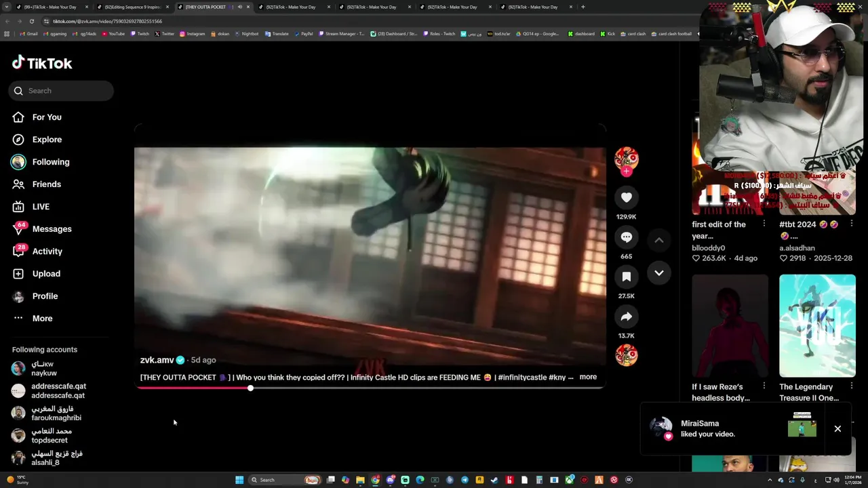Dismiss the MiraiSama notification
Screen dimensions: 868x488
tap(837, 428)
